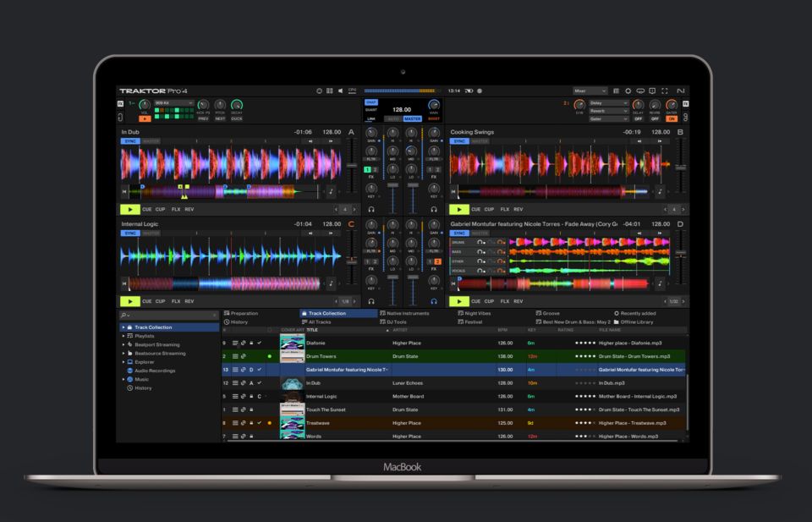Toggle the SNAP button in master panel
Screen dimensions: 812x522
tap(371, 102)
